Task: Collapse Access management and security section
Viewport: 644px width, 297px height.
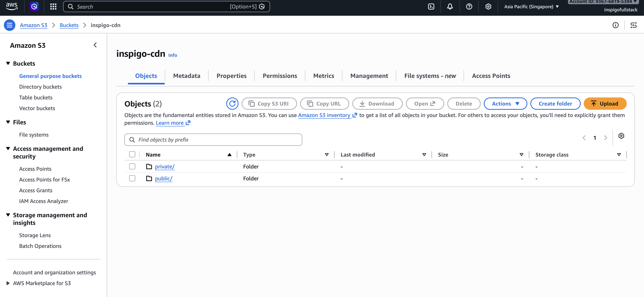Action: point(8,148)
